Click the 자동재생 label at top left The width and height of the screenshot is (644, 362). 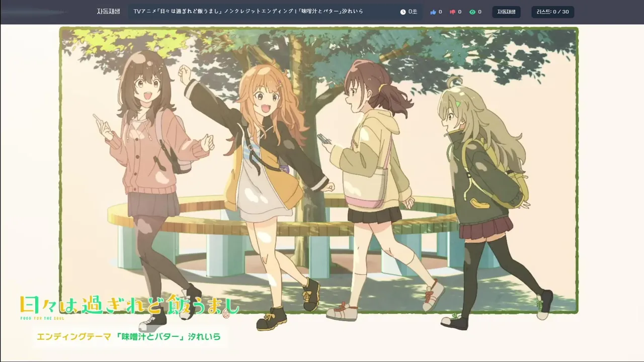pos(108,12)
